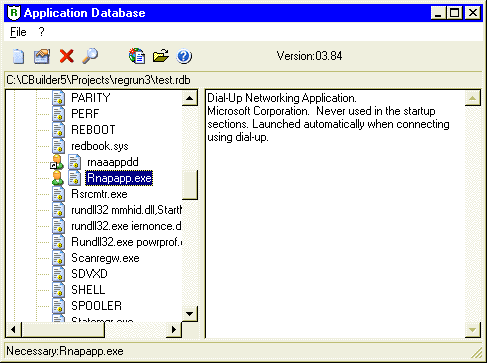The image size is (487, 363).
Task: Click the person icon beside Rnapapp.exe
Action: tap(57, 178)
